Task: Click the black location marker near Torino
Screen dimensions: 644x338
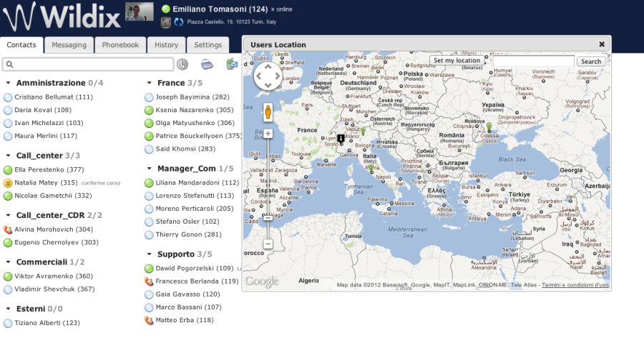Action: (x=341, y=139)
